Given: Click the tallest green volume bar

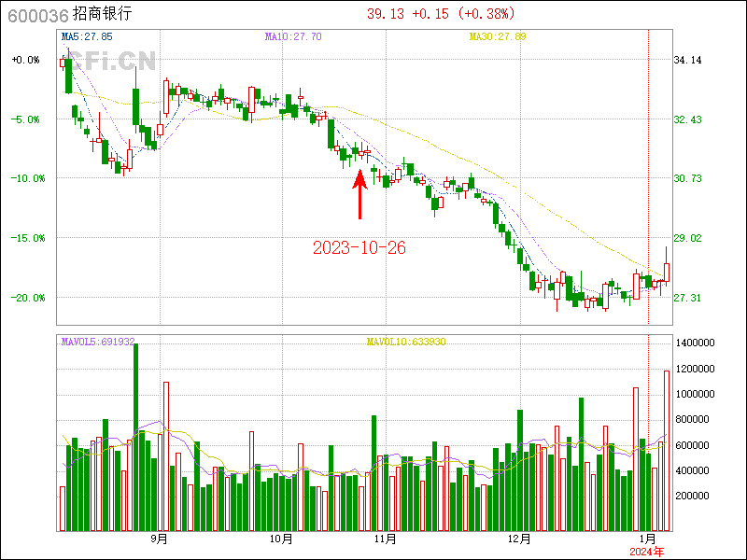Looking at the screenshot, I should (135, 437).
